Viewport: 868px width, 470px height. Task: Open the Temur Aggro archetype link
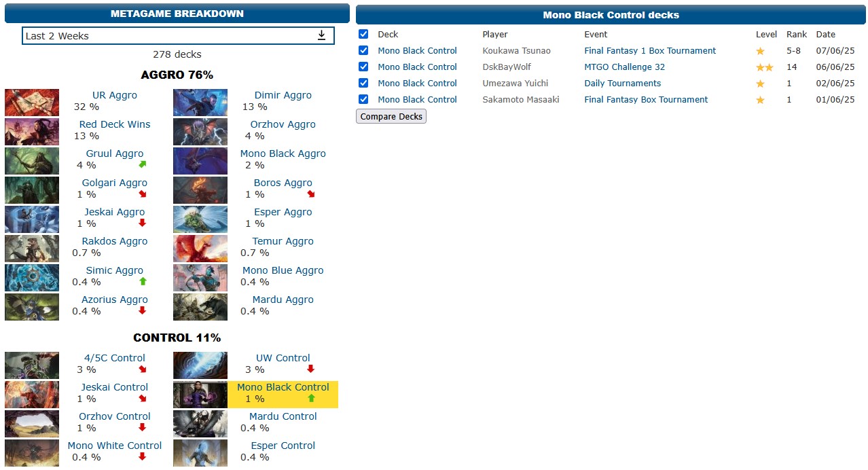pos(283,241)
